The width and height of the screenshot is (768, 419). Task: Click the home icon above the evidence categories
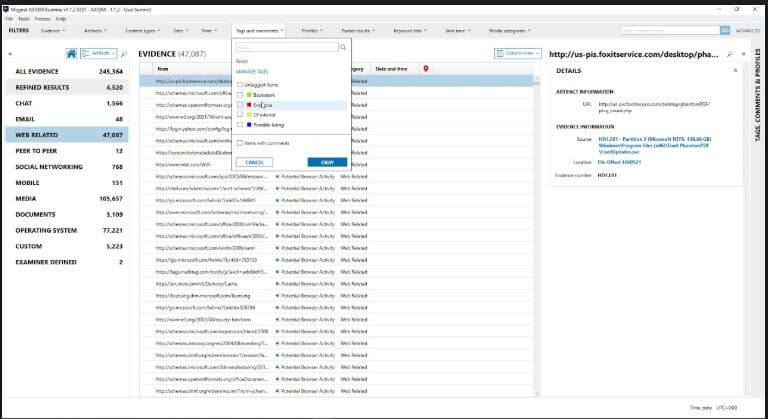coord(72,53)
